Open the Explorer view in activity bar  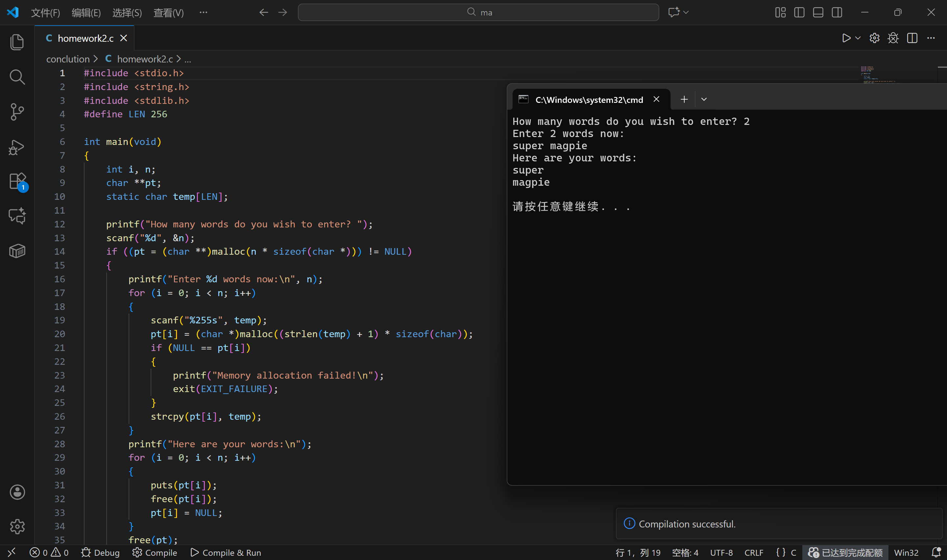coord(17,42)
